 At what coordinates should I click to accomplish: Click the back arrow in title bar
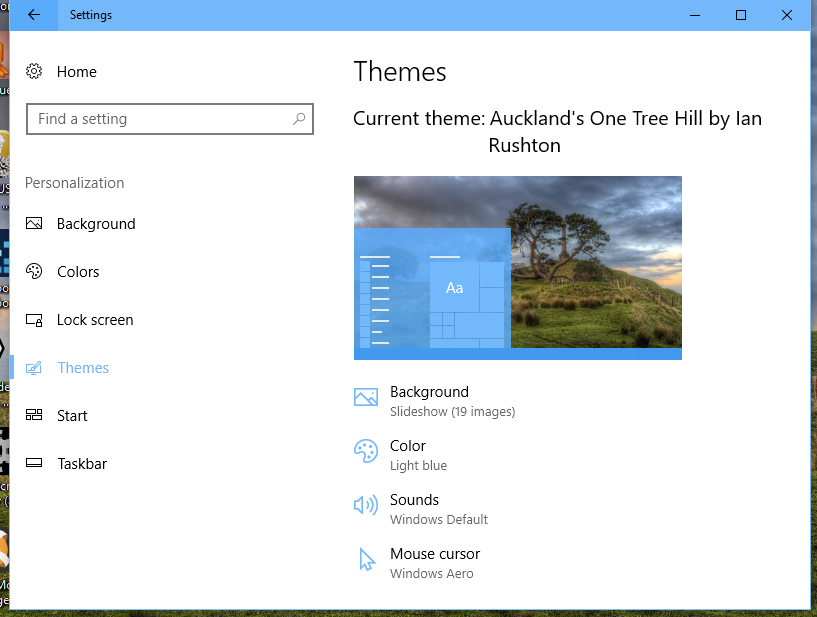tap(34, 15)
